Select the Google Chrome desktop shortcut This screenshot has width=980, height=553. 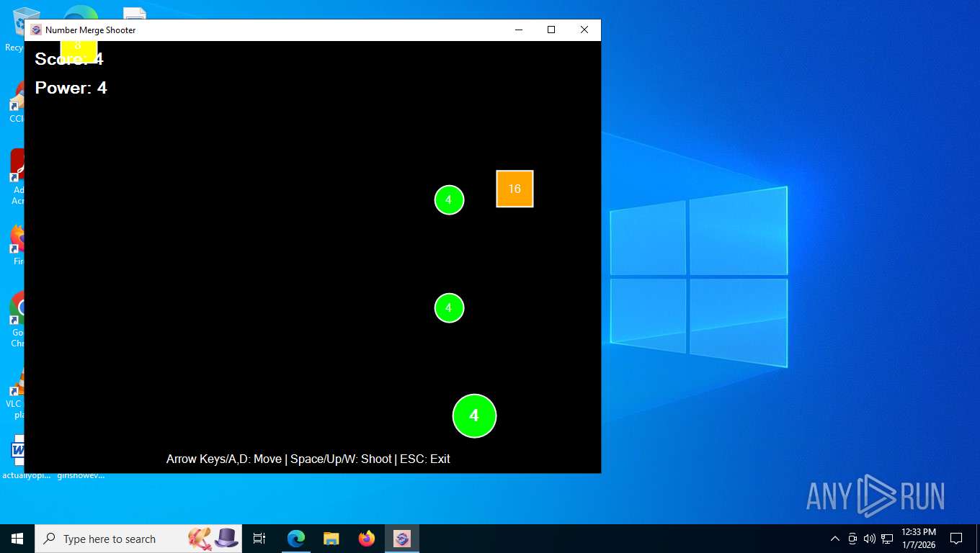pyautogui.click(x=17, y=320)
